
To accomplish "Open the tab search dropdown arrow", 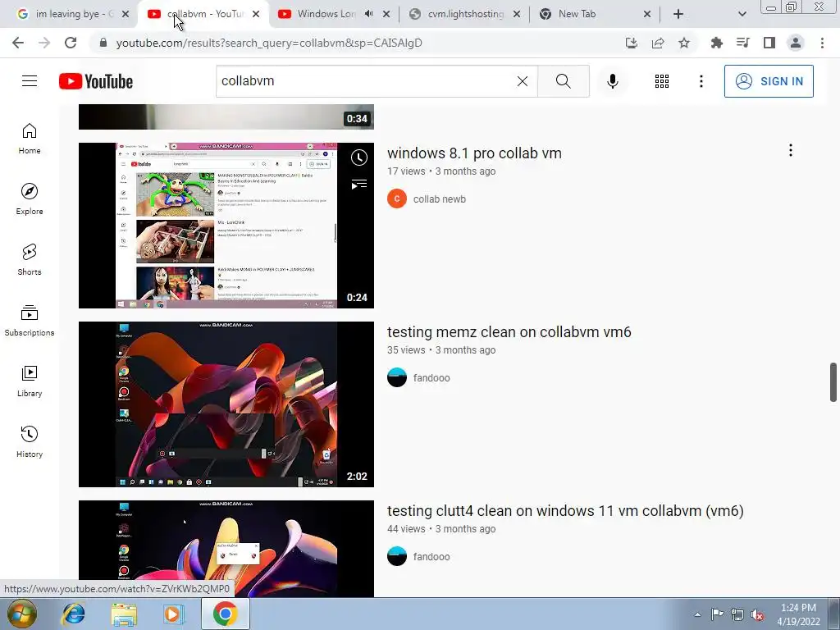I will point(742,14).
